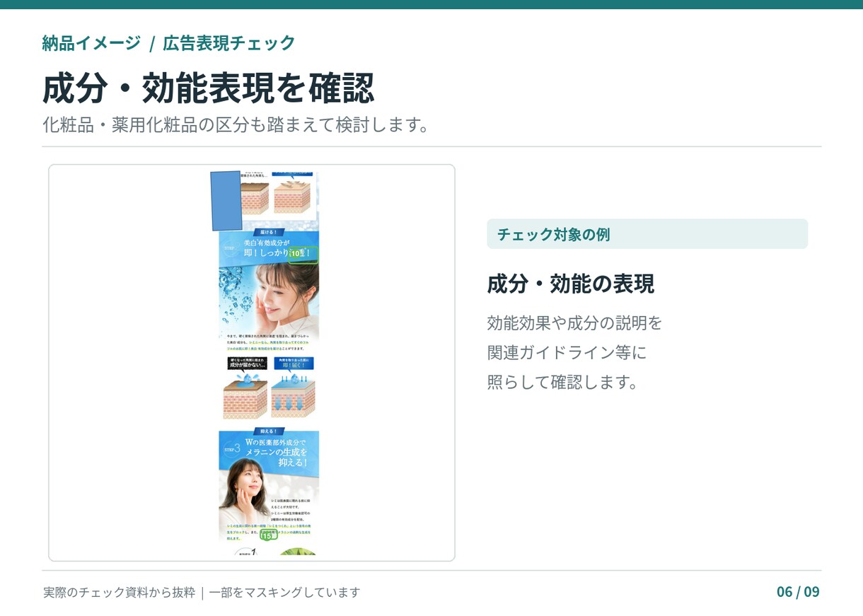Image resolution: width=863 pixels, height=616 pixels.
Task: Click the subtitle about 化粧品・薬用化粧品の区分
Action: (x=236, y=125)
